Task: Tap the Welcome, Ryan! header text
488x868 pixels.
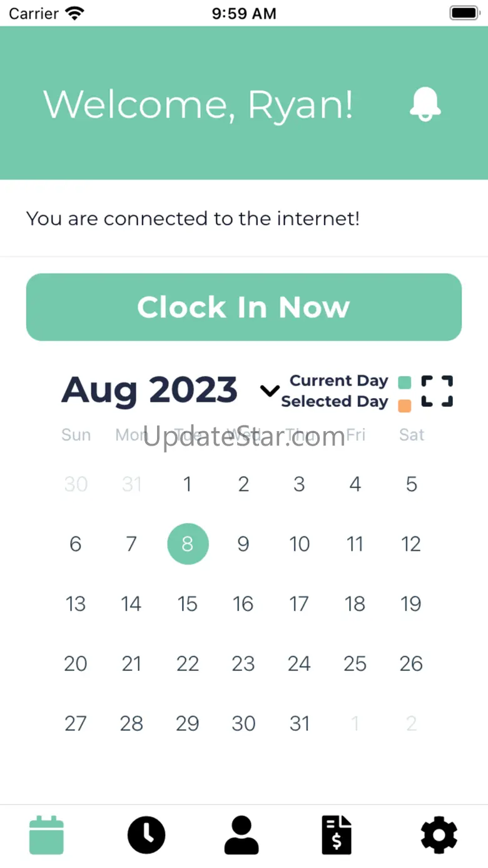Action: 198,104
